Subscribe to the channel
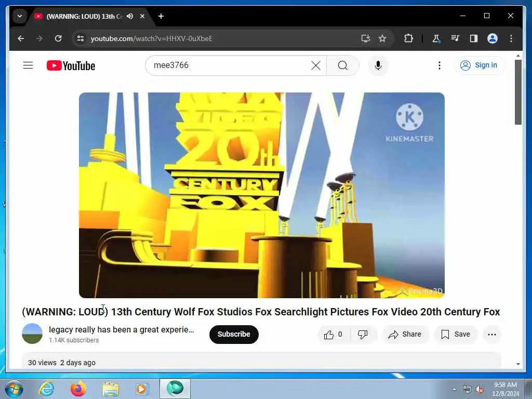532x399 pixels. (234, 334)
